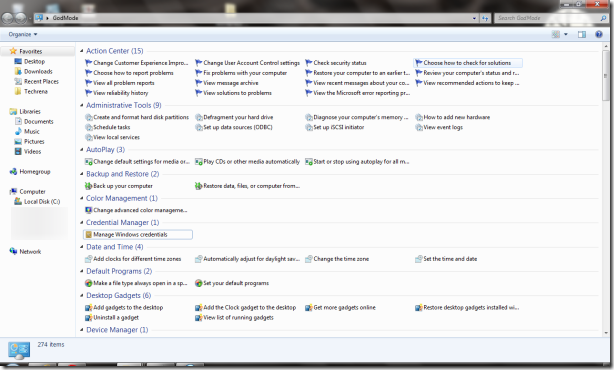
Task: Click the icon beside View event logs
Action: click(x=419, y=127)
